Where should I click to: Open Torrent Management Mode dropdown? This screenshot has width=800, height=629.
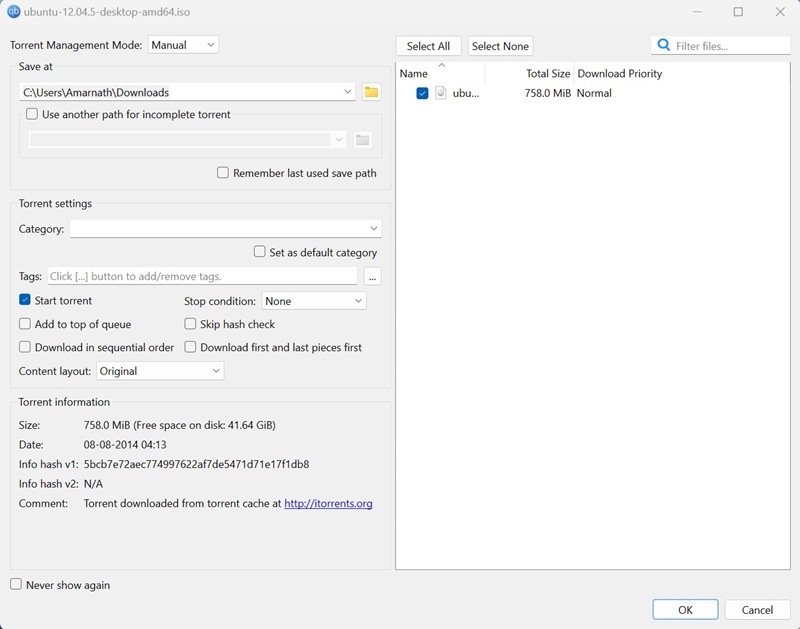[183, 45]
